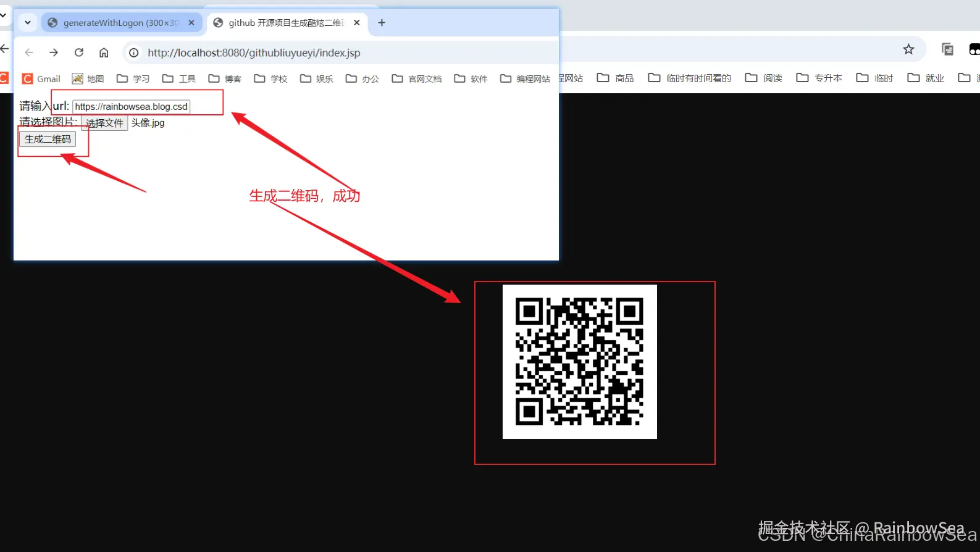Viewport: 980px width, 552px height.
Task: Open the 官网文档 bookmark folder
Action: tap(417, 78)
